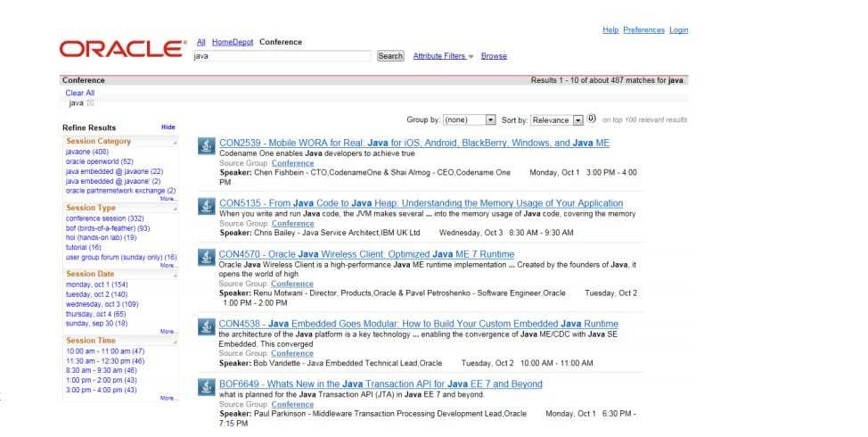This screenshot has width=868, height=437.
Task: Open the Browse link
Action: (494, 56)
